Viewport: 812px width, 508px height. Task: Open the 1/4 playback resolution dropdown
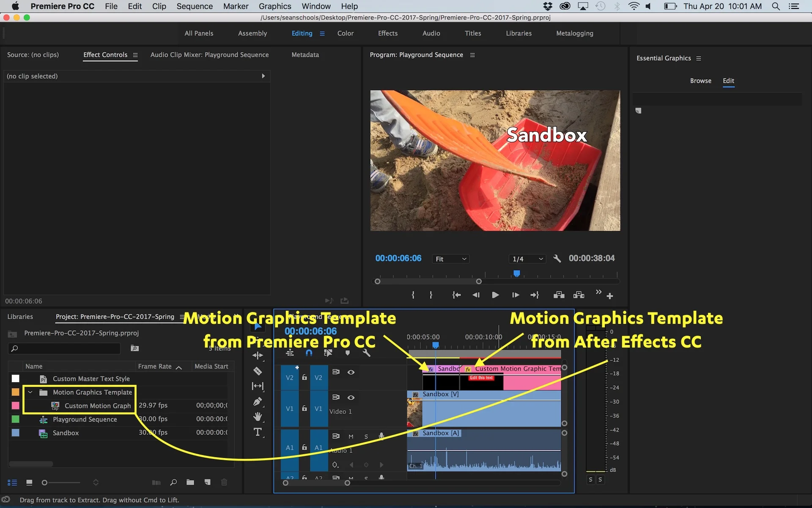(x=527, y=259)
